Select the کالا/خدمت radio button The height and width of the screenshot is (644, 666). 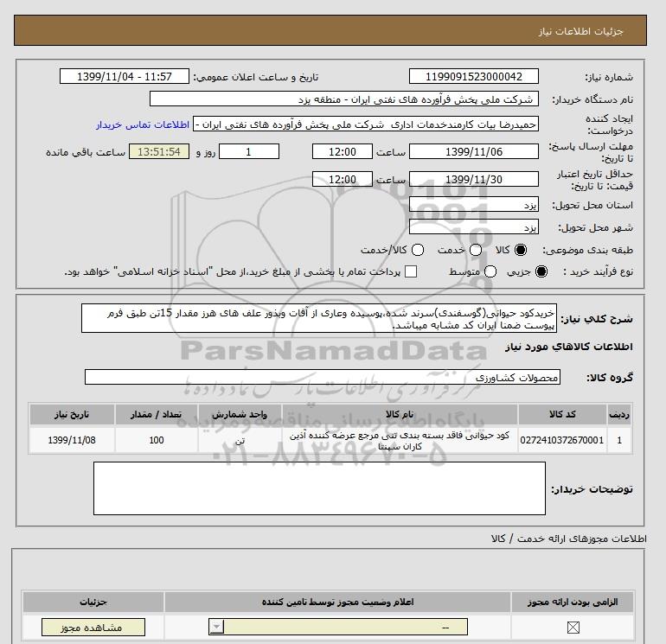pos(418,250)
